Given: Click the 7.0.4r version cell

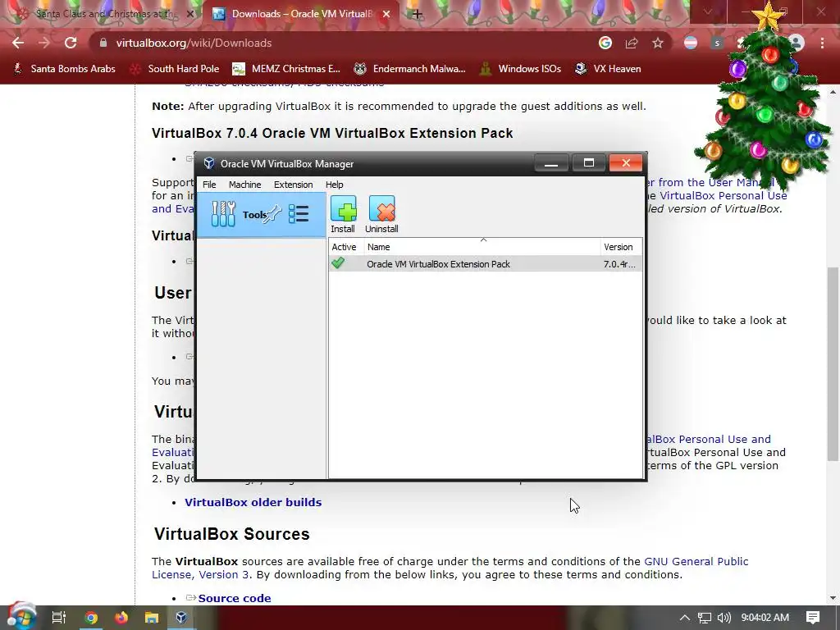Looking at the screenshot, I should 619,263.
